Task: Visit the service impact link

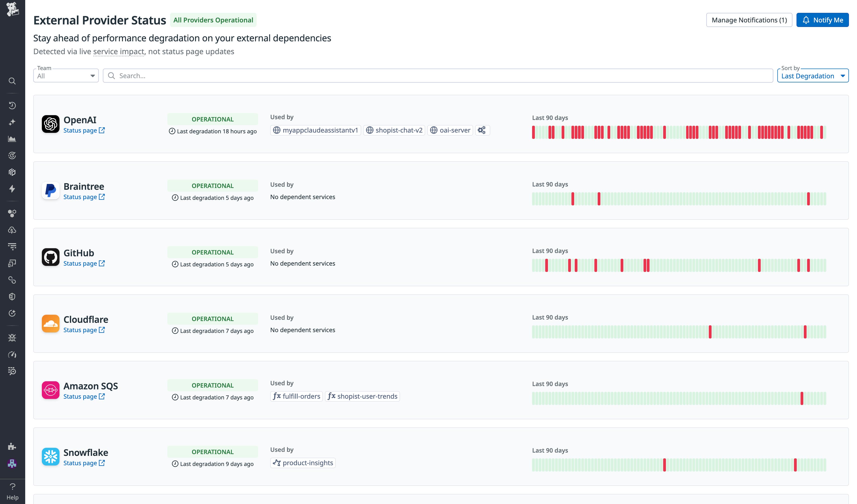Action: (118, 51)
